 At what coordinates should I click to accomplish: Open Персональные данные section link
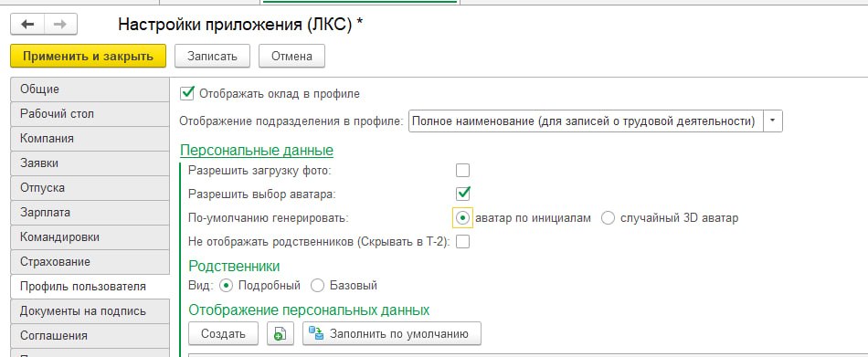[257, 151]
